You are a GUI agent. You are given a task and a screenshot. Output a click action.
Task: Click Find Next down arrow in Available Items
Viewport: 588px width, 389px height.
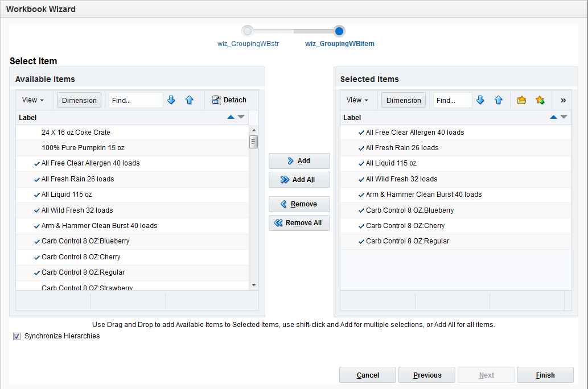coord(171,100)
